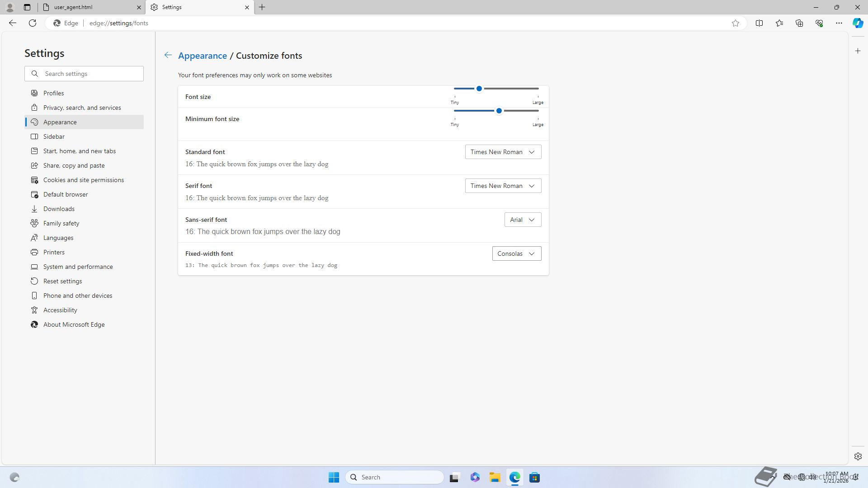Viewport: 868px width, 488px height.
Task: Select Accessibility in settings menu
Action: point(60,310)
